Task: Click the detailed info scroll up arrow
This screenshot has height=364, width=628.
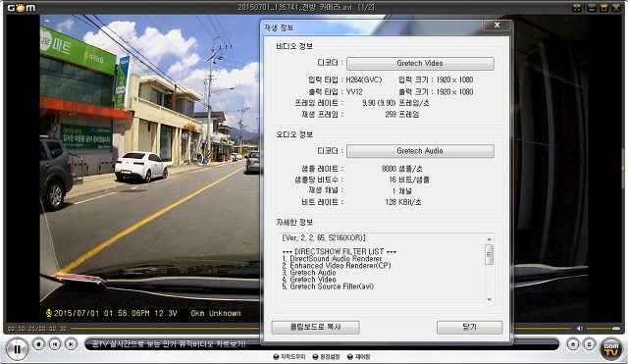Action: pyautogui.click(x=489, y=239)
